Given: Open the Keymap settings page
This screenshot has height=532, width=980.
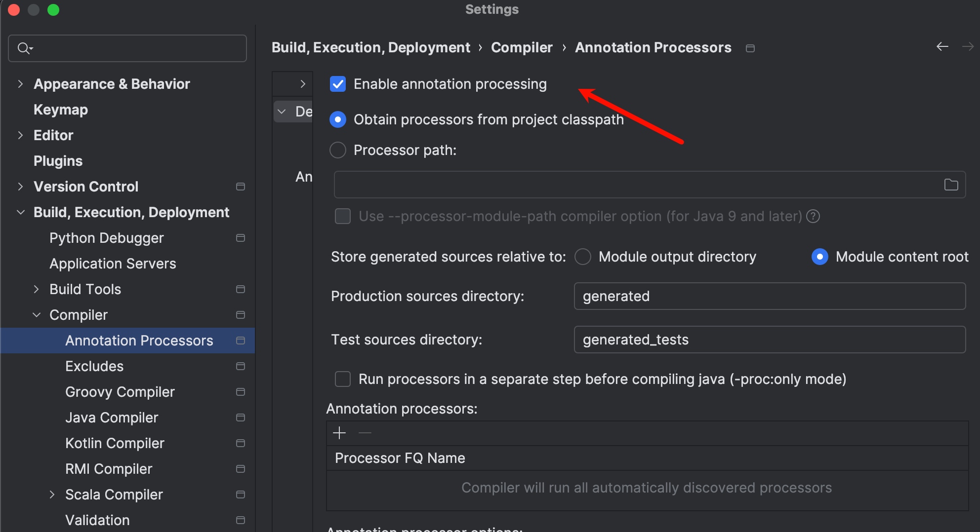Looking at the screenshot, I should 61,110.
